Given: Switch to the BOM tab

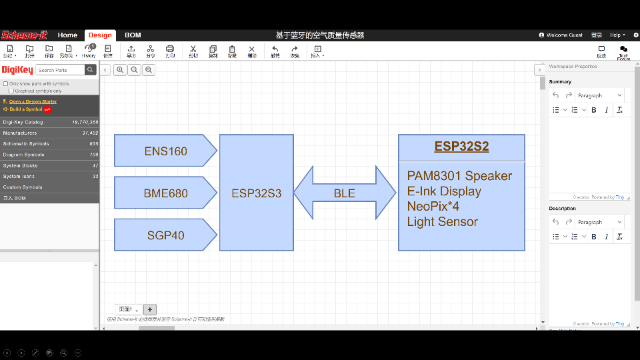Looking at the screenshot, I should pyautogui.click(x=133, y=35).
